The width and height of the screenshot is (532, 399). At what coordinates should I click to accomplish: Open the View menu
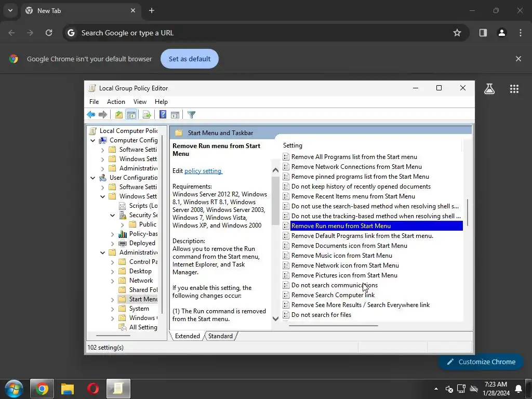point(140,102)
